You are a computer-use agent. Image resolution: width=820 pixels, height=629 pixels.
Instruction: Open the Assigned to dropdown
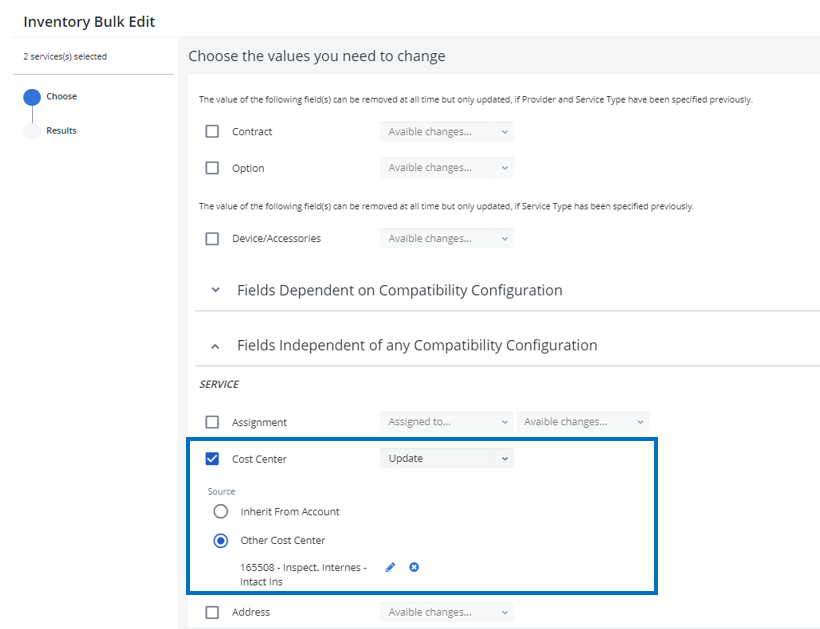pyautogui.click(x=446, y=422)
